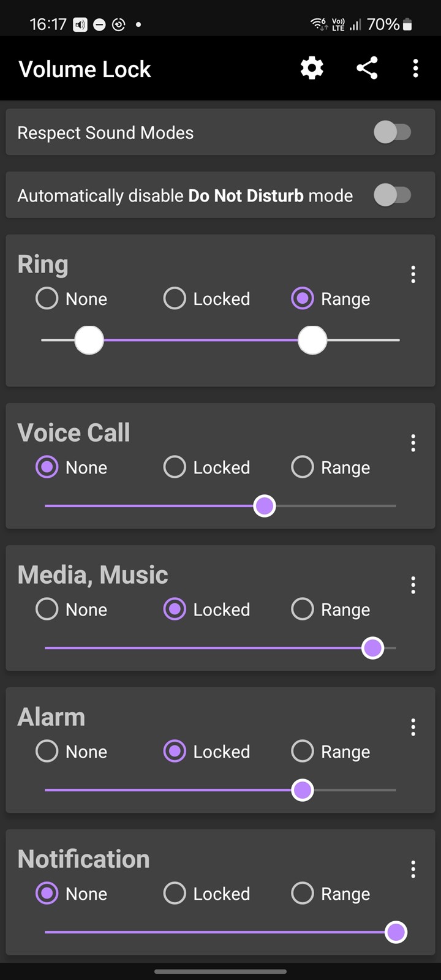Open the Alarm section three-dot menu
Screen dimensions: 441x980
click(413, 727)
